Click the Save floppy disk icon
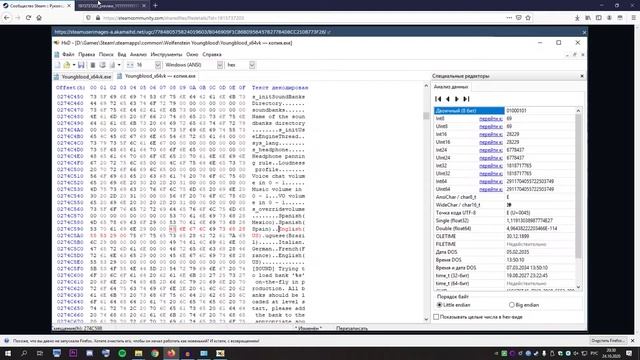640x360 pixels. [x=81, y=65]
